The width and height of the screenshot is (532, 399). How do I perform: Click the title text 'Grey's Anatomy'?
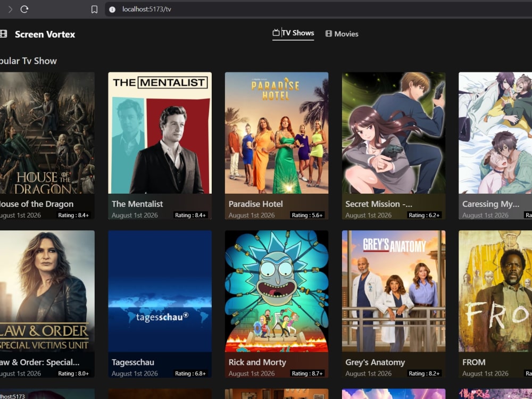375,362
